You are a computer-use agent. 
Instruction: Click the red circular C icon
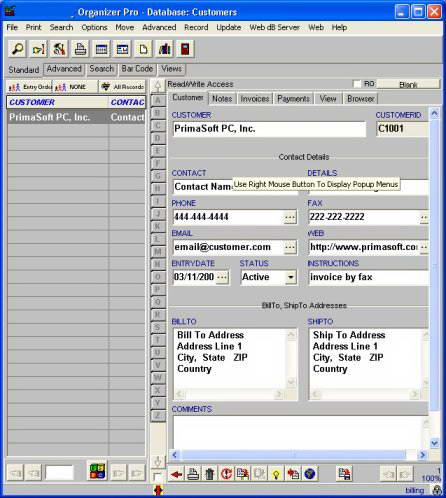tap(226, 474)
